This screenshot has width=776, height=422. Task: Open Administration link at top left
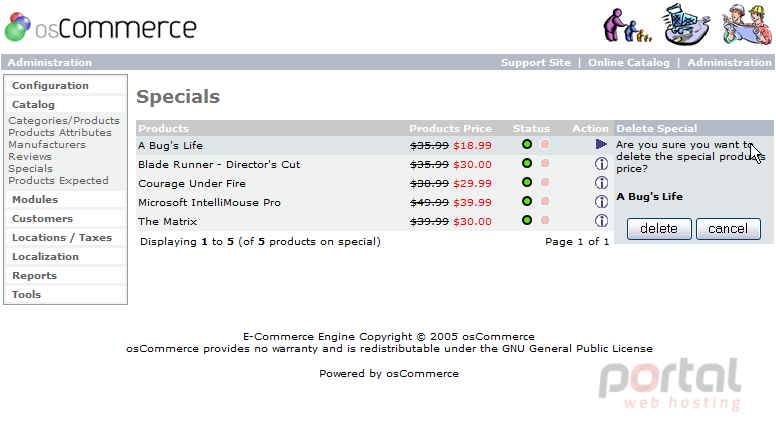tap(49, 62)
